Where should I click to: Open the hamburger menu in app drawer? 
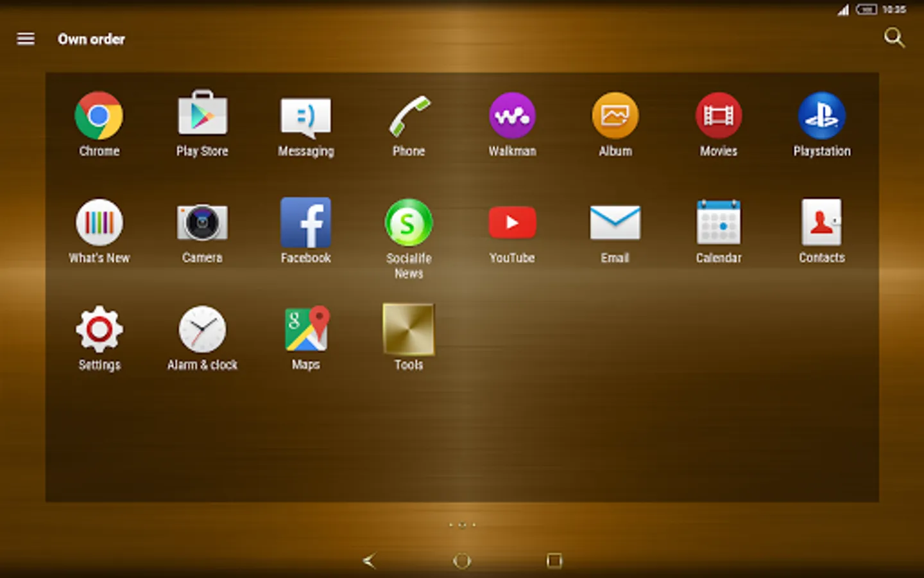[x=26, y=39]
